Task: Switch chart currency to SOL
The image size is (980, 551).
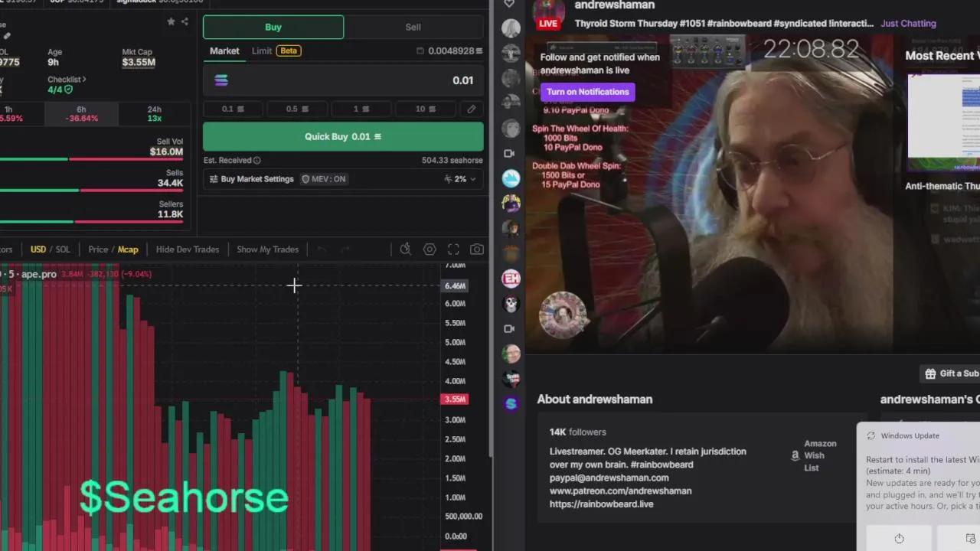Action: click(x=63, y=249)
